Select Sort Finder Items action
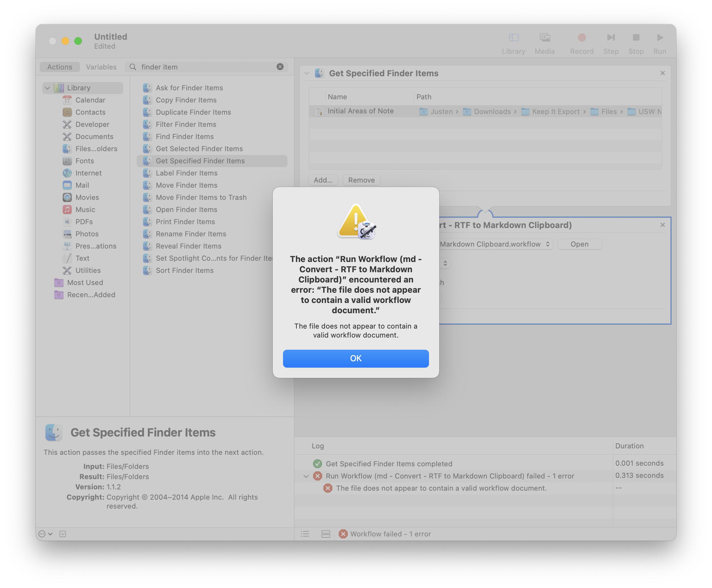 coord(184,271)
